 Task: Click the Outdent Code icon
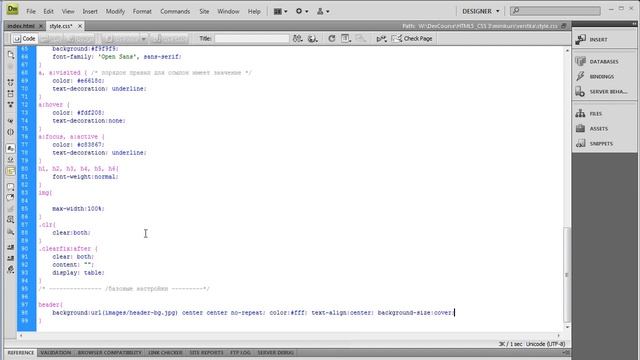[11, 258]
